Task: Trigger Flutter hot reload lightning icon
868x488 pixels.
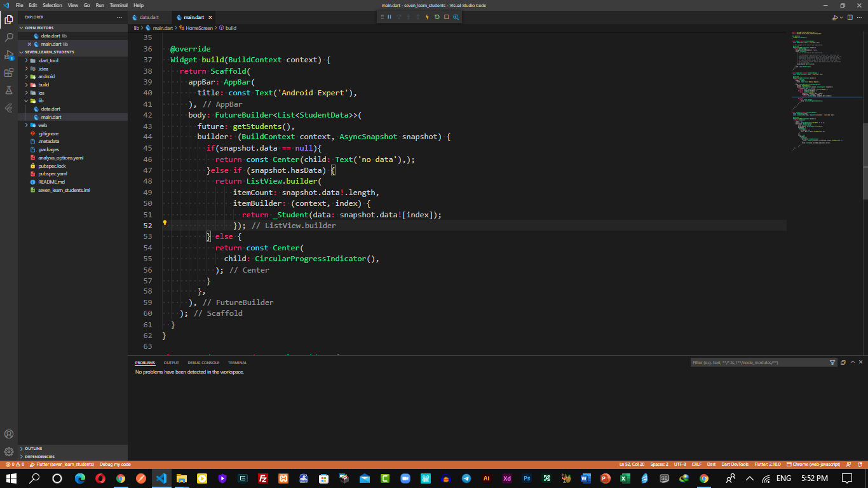Action: pos(427,17)
